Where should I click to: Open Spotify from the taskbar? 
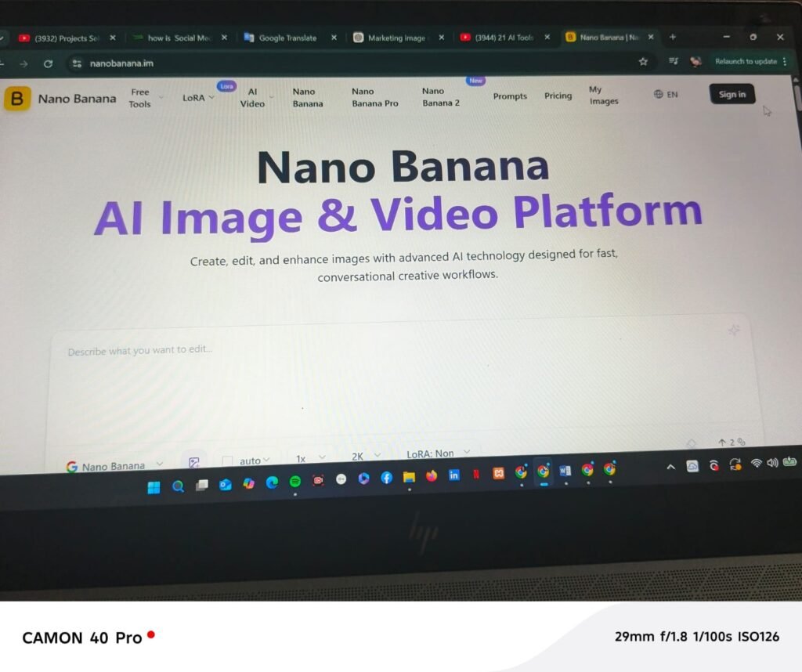point(295,481)
